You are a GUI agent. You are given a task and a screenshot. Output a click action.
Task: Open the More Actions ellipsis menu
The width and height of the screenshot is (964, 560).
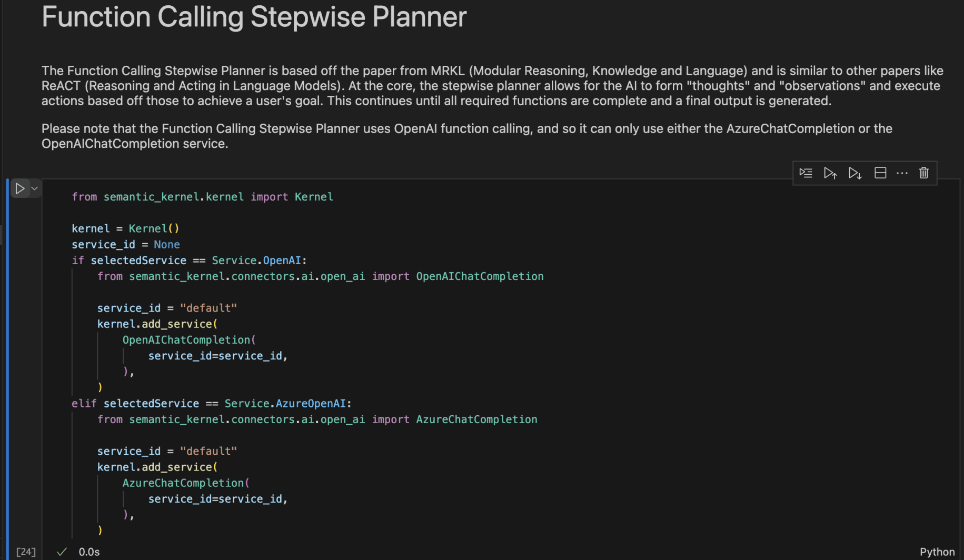(902, 173)
